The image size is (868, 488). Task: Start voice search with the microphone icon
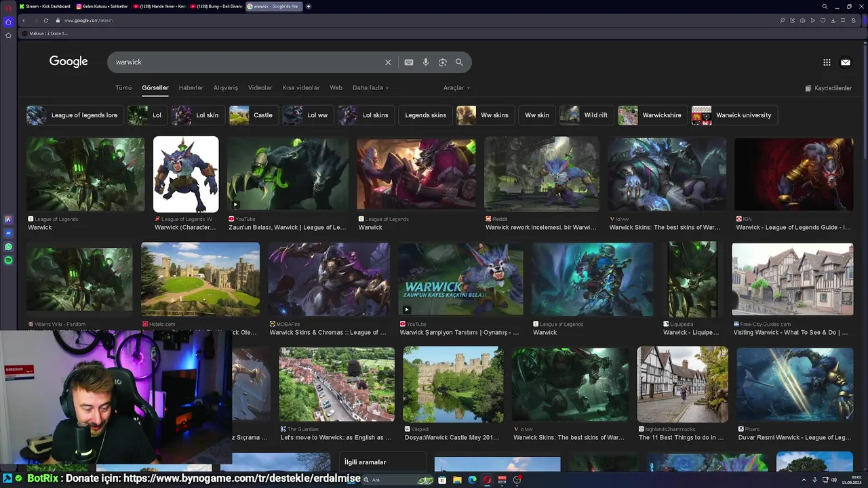(426, 62)
